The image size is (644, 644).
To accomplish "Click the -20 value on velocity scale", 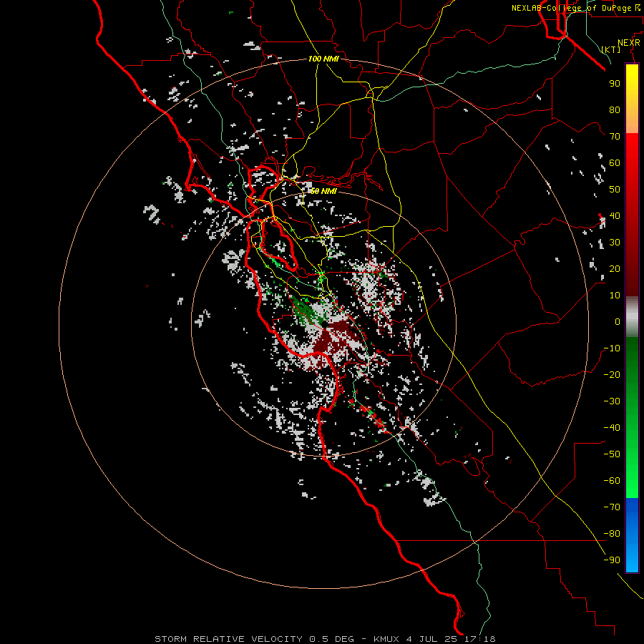I will click(612, 374).
